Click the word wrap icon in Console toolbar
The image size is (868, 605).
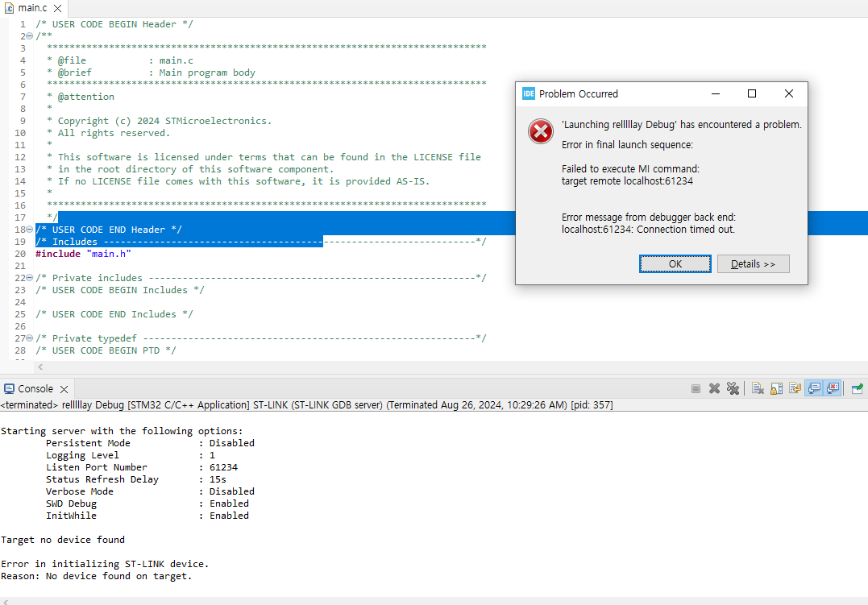tap(795, 388)
